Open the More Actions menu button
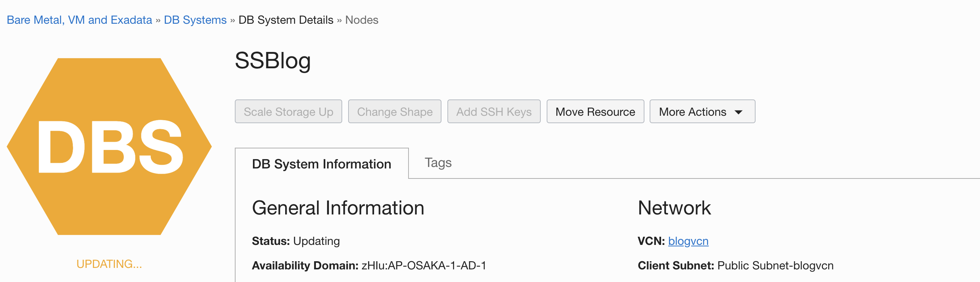This screenshot has width=980, height=282. (x=702, y=112)
